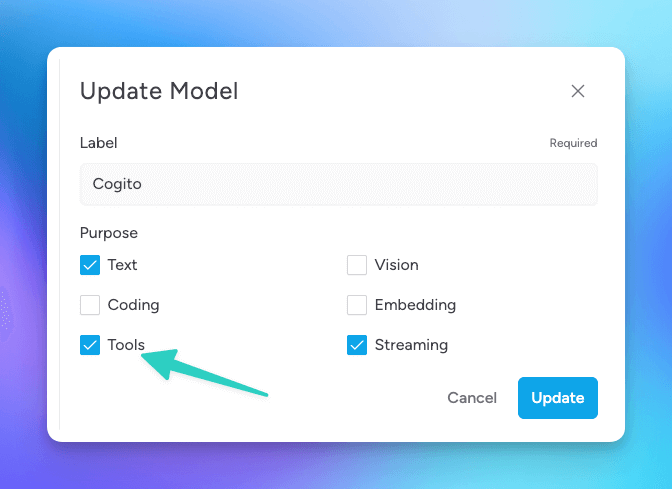672x489 pixels.
Task: Click the "Purpose" section heading
Action: point(109,233)
